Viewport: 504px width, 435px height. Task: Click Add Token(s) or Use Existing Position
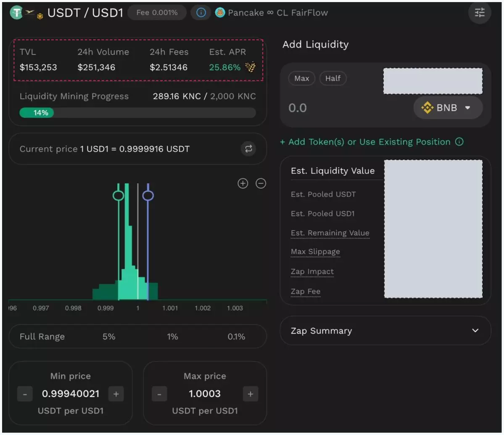365,142
